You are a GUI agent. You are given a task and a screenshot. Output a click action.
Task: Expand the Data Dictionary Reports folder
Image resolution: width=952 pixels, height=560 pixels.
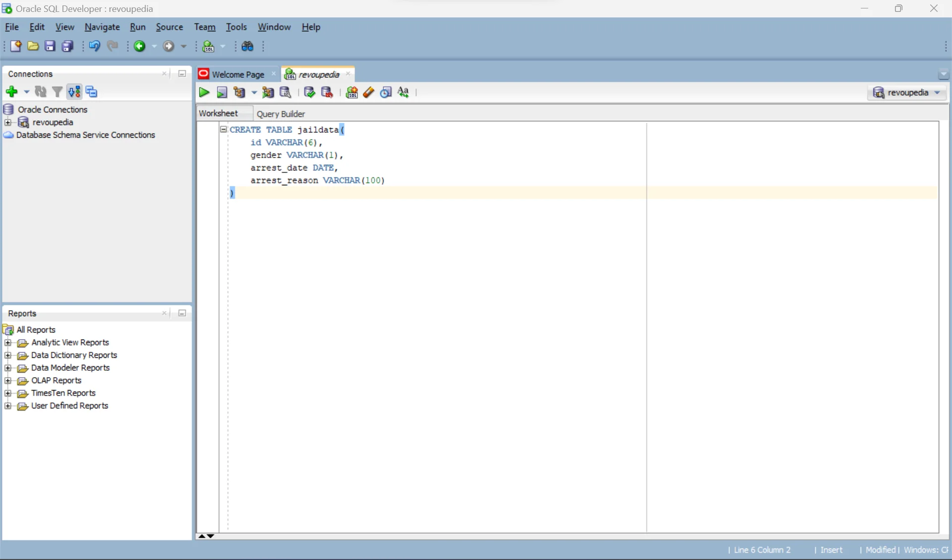(7, 355)
